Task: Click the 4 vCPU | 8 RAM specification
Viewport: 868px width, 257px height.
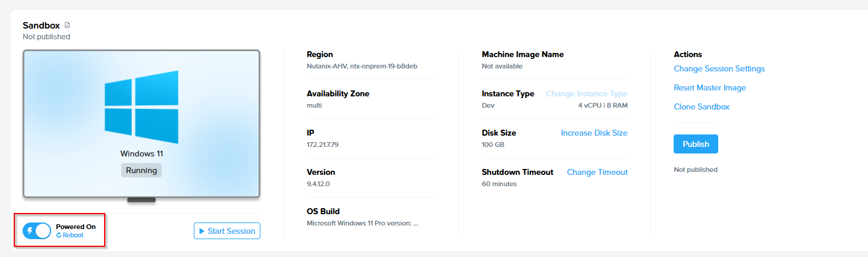Action: point(602,105)
